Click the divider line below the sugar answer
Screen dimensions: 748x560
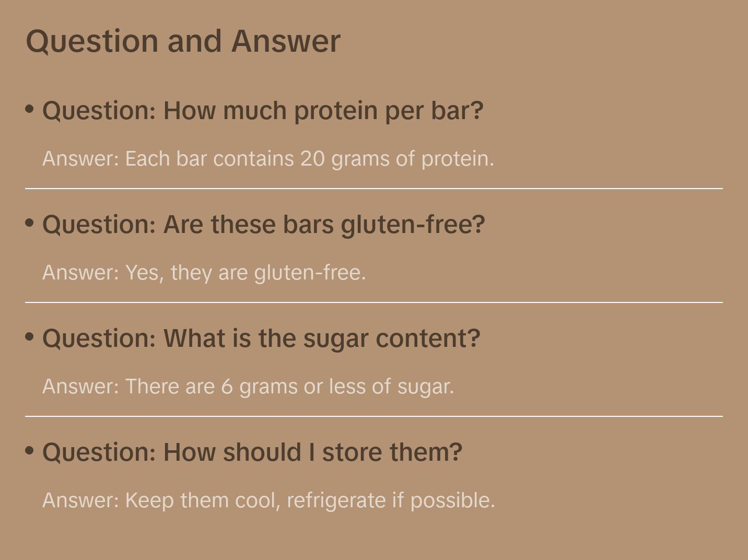[x=374, y=416]
